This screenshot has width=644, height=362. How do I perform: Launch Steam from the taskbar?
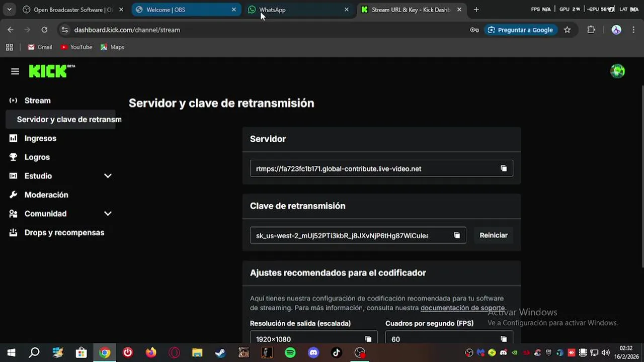pyautogui.click(x=220, y=353)
